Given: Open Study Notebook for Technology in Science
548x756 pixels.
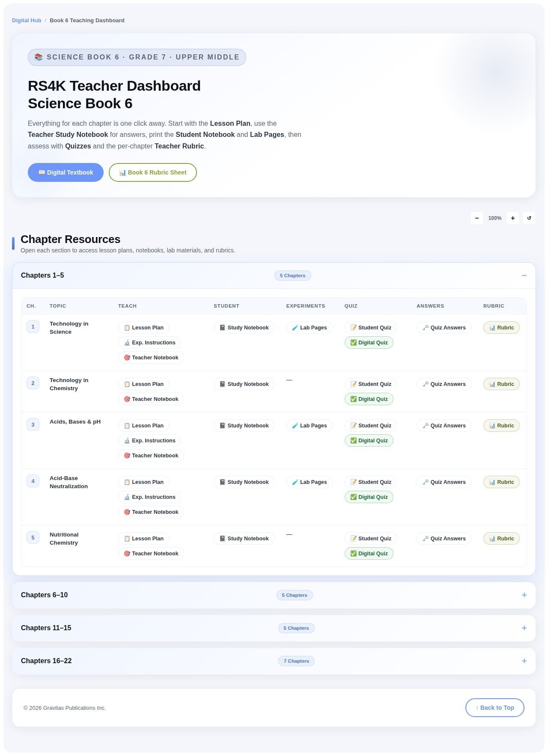Looking at the screenshot, I should click(x=244, y=328).
